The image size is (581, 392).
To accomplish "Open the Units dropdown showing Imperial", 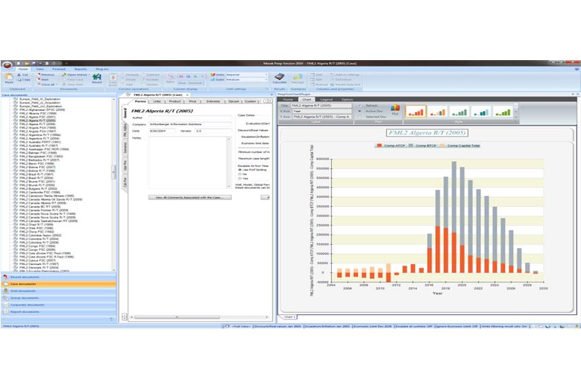I will 246,75.
